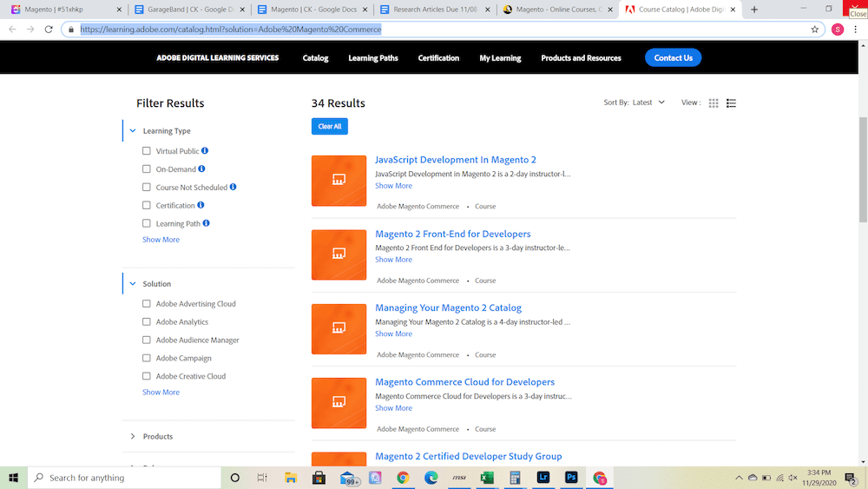This screenshot has height=489, width=868.
Task: Open Microsoft Store from taskbar
Action: point(319,478)
